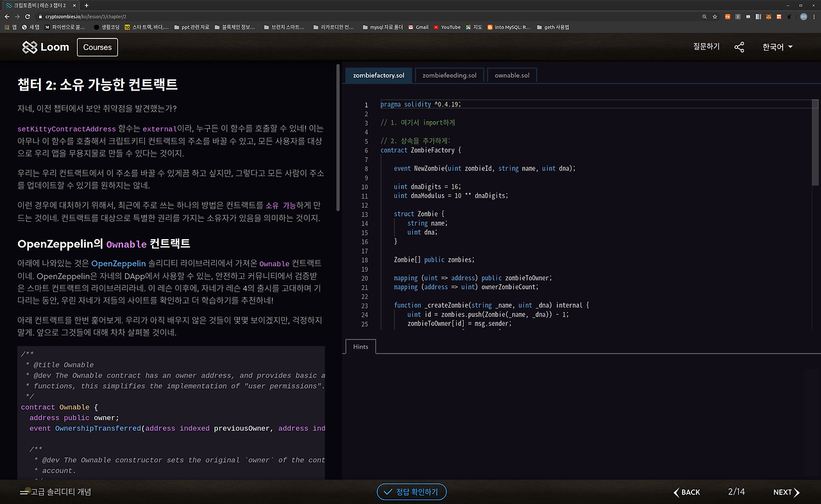Open the into MySQL: R... bookmark
This screenshot has height=504, width=821.
point(509,27)
